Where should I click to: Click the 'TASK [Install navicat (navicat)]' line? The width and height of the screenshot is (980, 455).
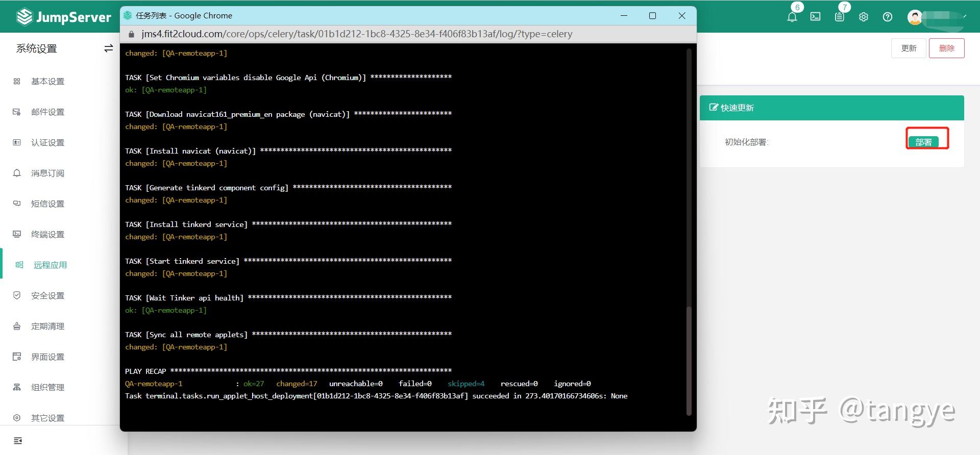(288, 151)
